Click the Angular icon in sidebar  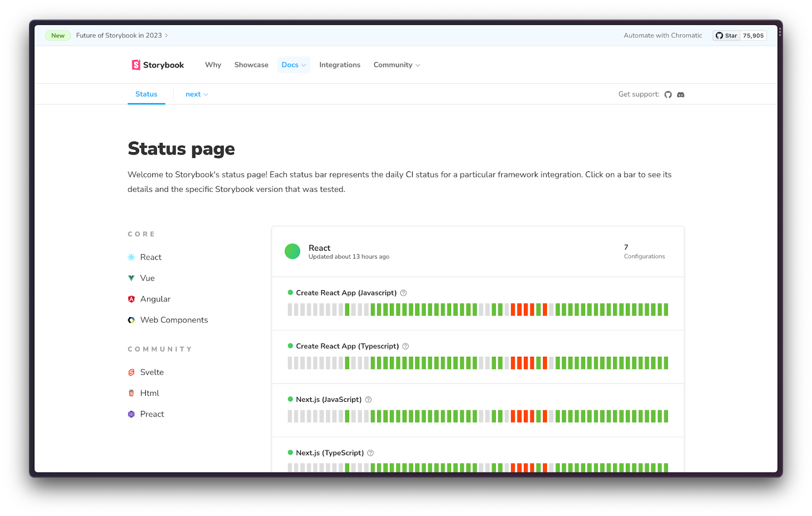(131, 299)
